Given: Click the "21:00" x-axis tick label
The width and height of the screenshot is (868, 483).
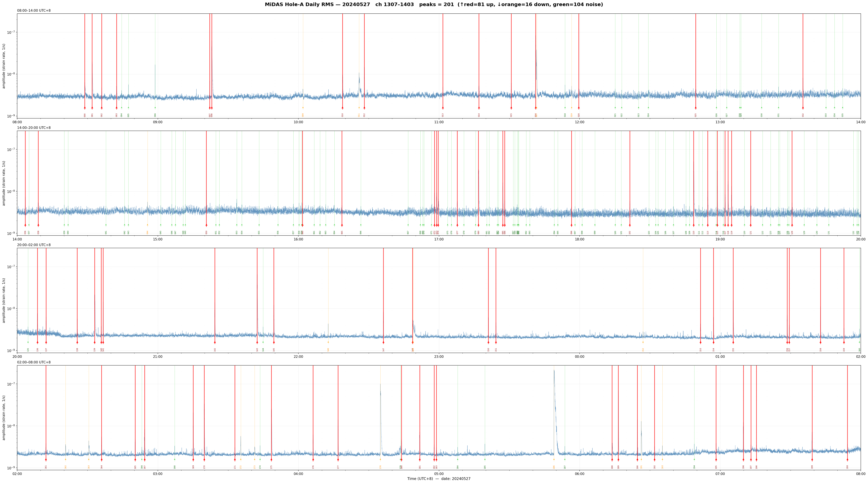Looking at the screenshot, I should click(x=158, y=356).
